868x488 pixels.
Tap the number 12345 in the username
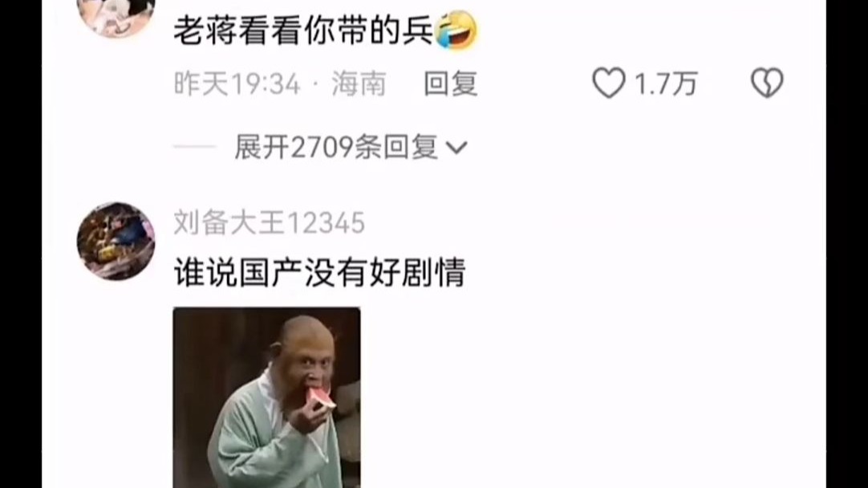327,223
